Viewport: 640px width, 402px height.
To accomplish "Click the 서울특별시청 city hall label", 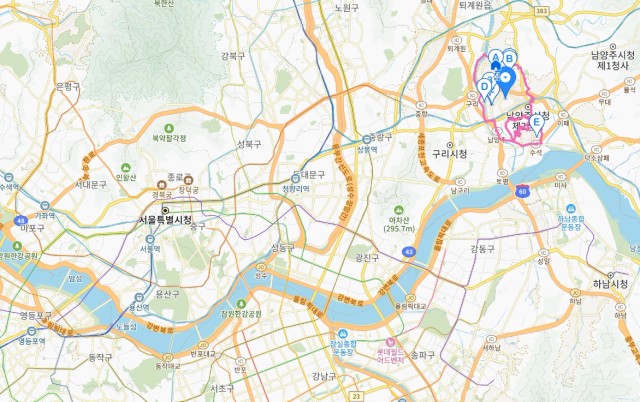I will 165,220.
